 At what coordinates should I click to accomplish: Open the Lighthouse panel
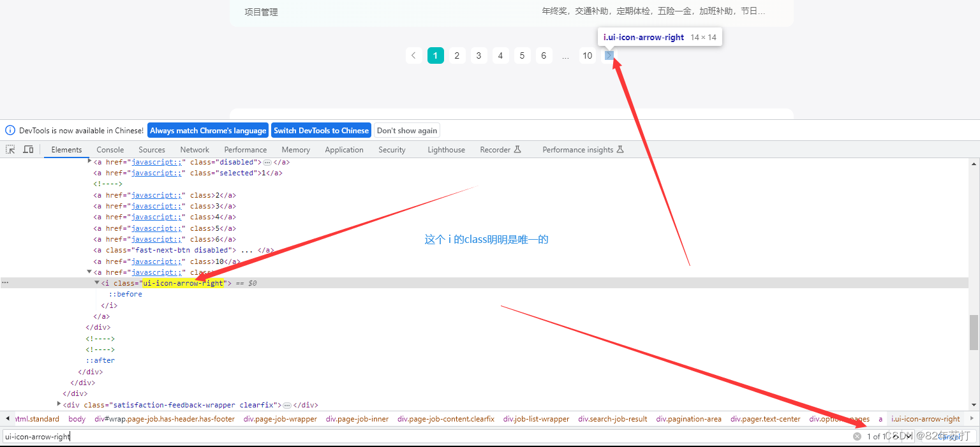point(445,149)
